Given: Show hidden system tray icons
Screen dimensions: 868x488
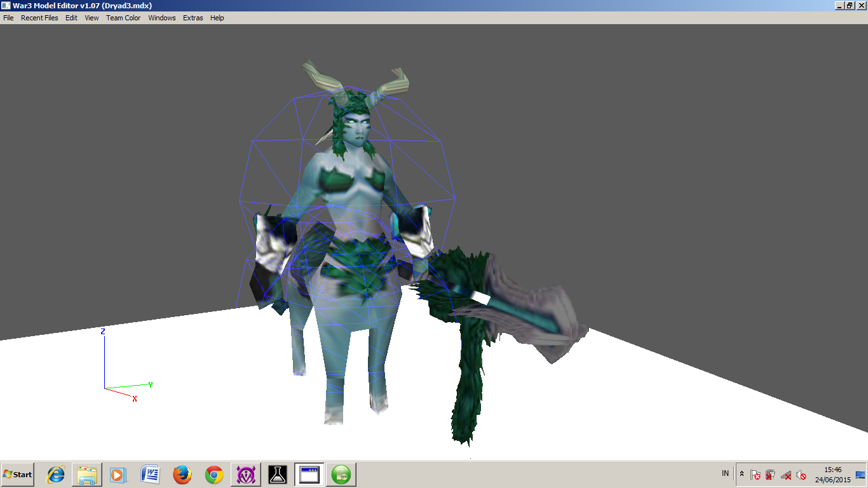Looking at the screenshot, I should point(742,474).
